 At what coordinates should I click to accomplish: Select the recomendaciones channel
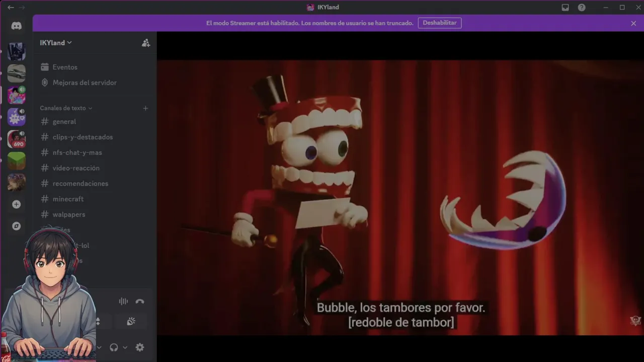coord(95,184)
